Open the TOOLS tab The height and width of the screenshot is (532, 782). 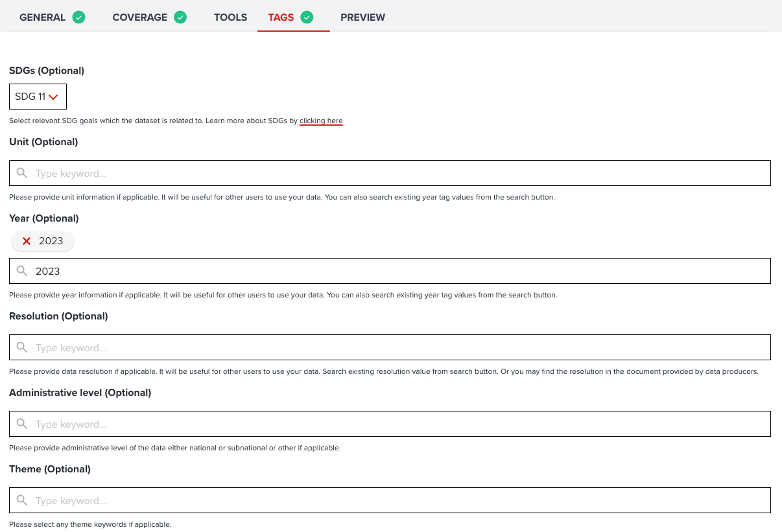click(230, 17)
